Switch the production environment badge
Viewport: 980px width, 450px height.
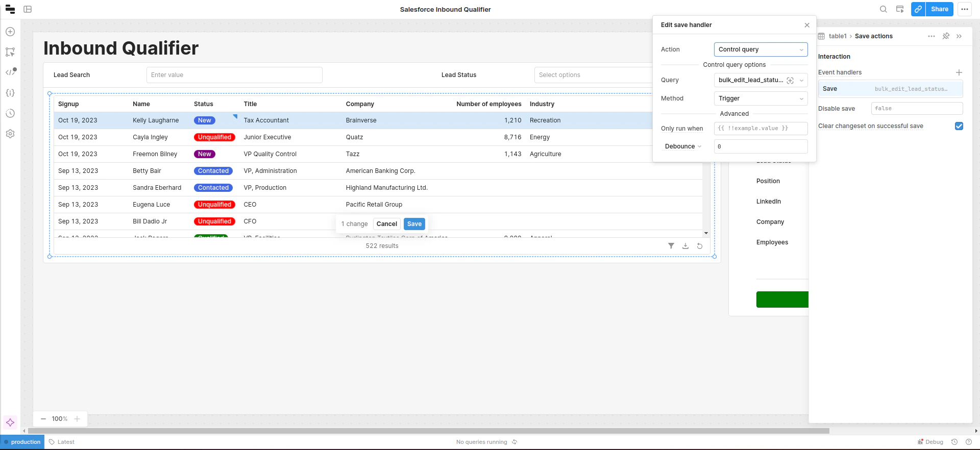tap(22, 442)
